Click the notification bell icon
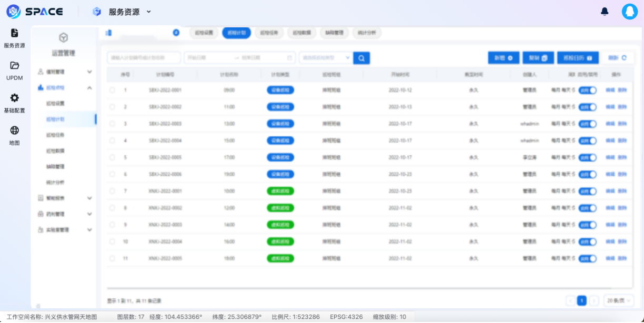This screenshot has width=644, height=323. click(x=605, y=12)
